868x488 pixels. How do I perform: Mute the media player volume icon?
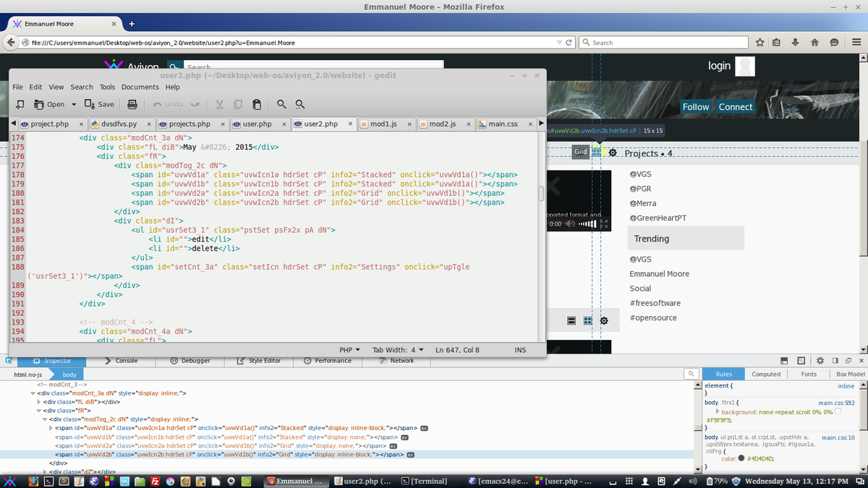click(569, 224)
